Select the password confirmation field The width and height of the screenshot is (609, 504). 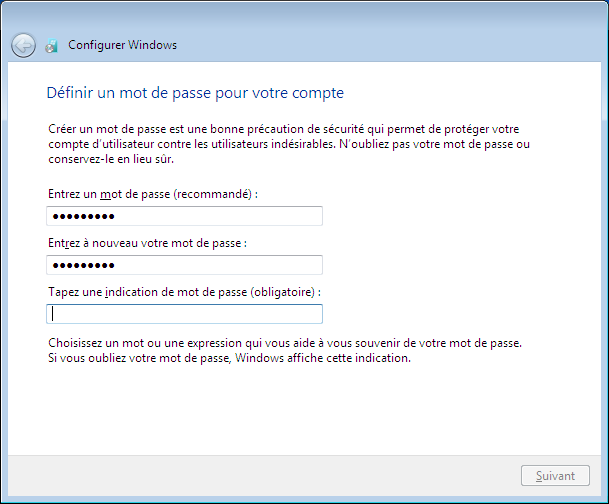pyautogui.click(x=184, y=265)
